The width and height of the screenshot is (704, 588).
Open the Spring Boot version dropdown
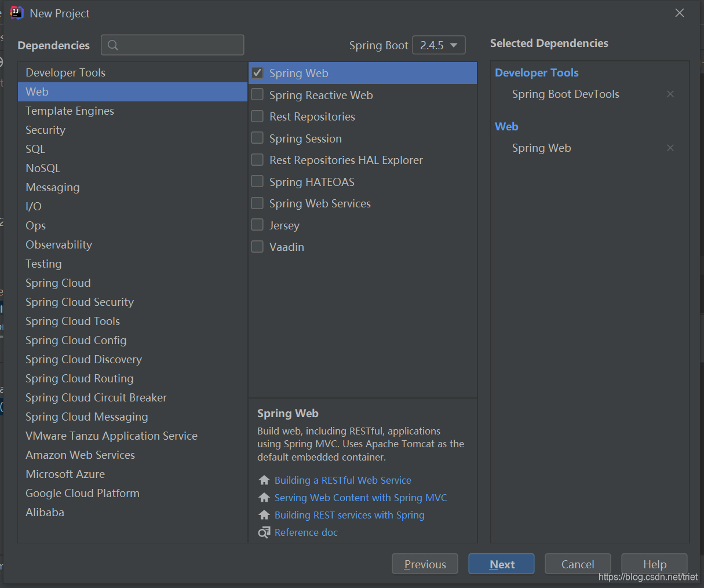[439, 45]
